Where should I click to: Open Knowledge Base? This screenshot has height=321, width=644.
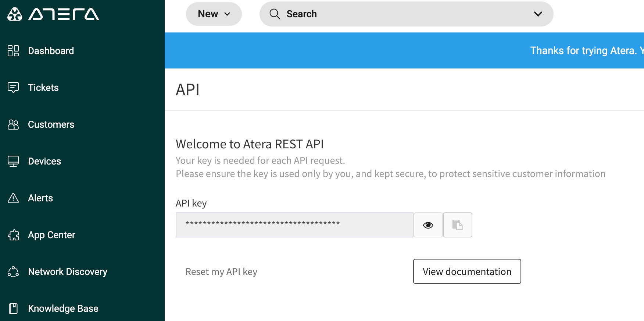click(x=63, y=308)
